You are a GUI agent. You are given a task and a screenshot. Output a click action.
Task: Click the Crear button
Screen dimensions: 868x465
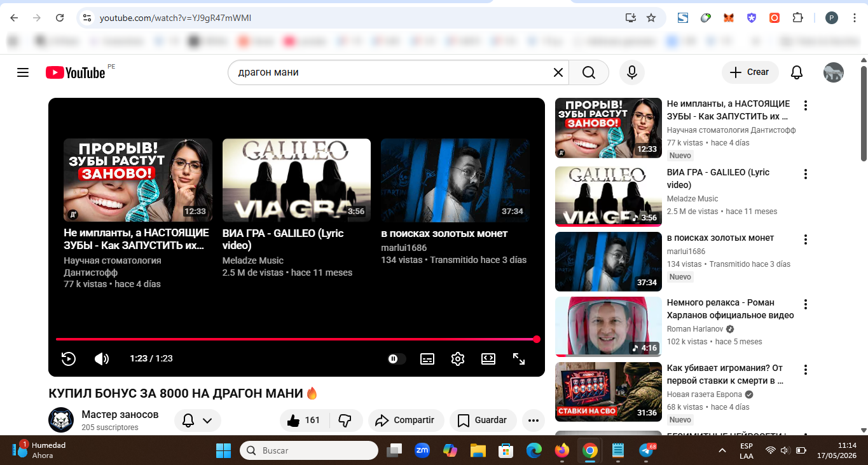tap(750, 72)
